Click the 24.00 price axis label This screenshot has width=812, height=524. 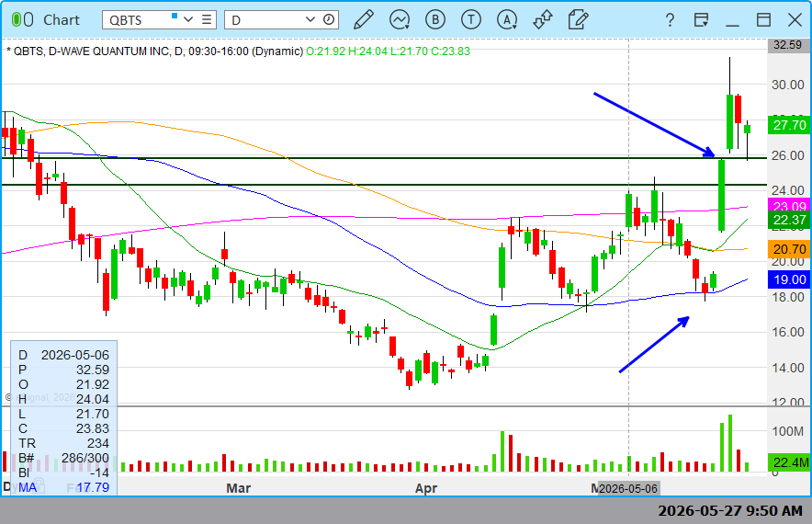(x=788, y=190)
